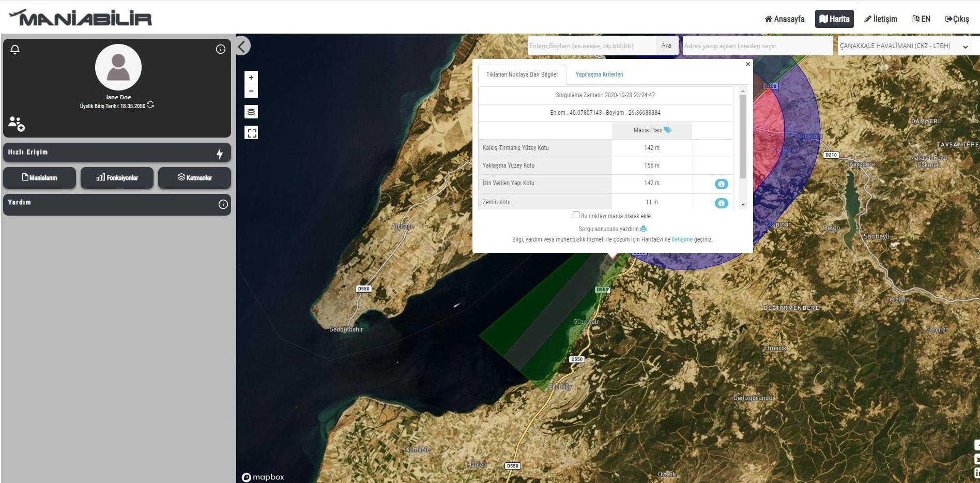This screenshot has width=980, height=483.
Task: Switch to Yapılaşma Kriterleri tab
Action: tap(599, 74)
